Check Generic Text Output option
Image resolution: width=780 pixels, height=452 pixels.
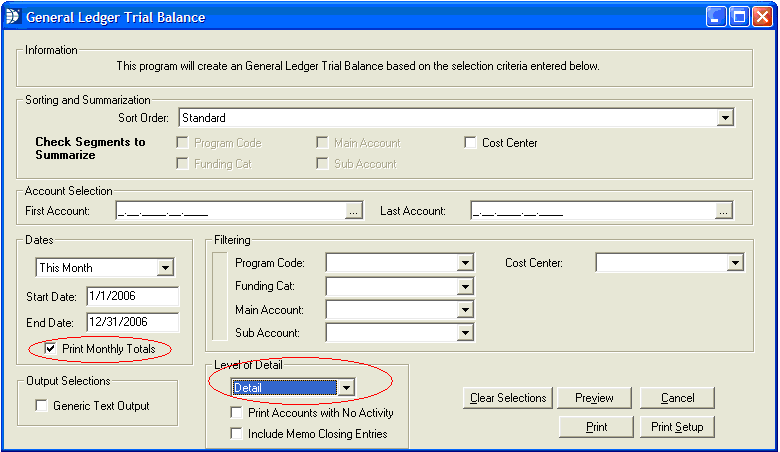tap(41, 406)
